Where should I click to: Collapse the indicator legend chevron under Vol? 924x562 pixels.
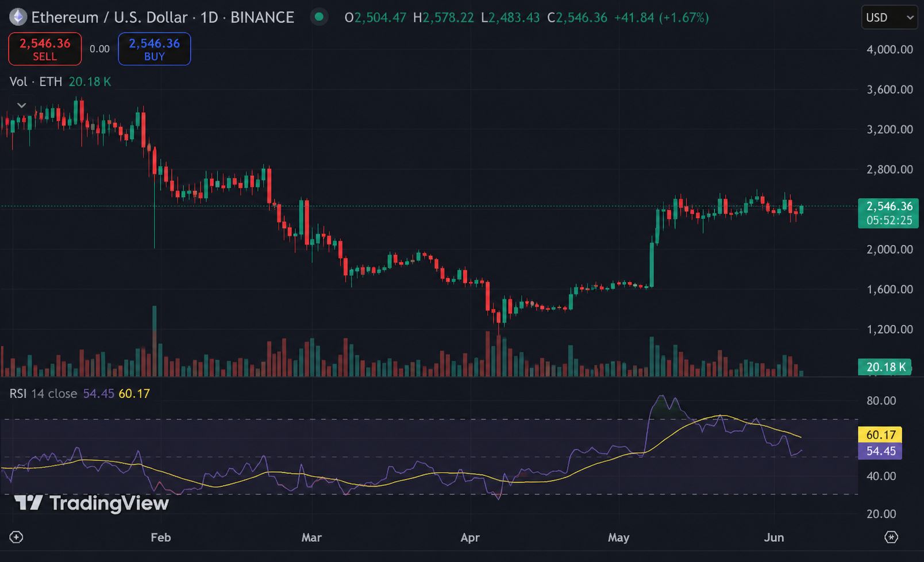(x=21, y=105)
